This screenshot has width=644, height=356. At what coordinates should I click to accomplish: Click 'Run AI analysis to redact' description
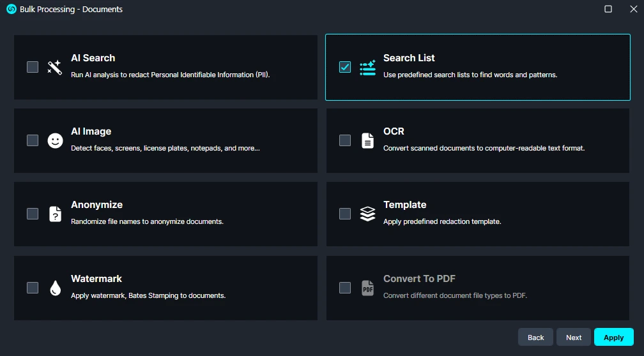[171, 75]
